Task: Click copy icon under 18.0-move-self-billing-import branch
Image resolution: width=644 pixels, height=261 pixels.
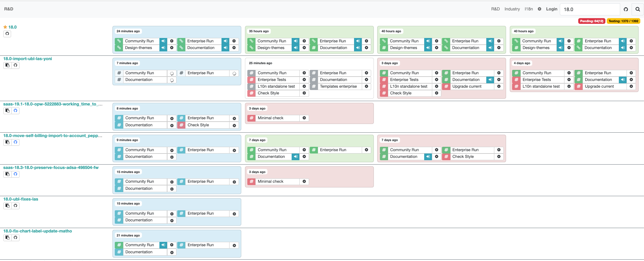Action: [x=7, y=142]
